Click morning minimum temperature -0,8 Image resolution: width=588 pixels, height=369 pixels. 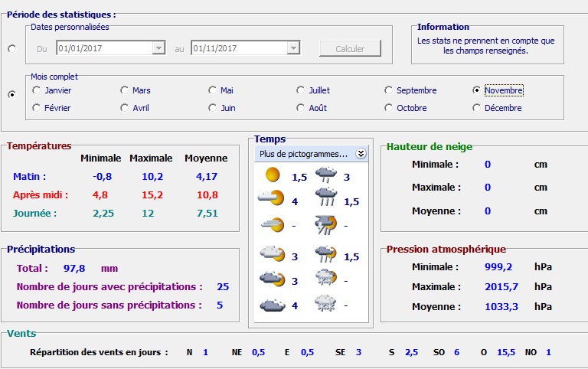[x=103, y=177]
